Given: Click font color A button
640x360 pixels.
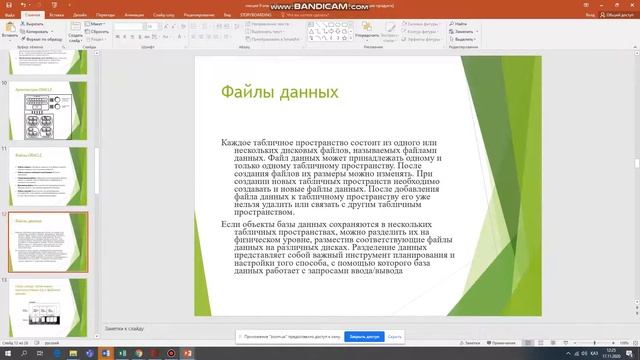Looking at the screenshot, I should click(x=179, y=37).
